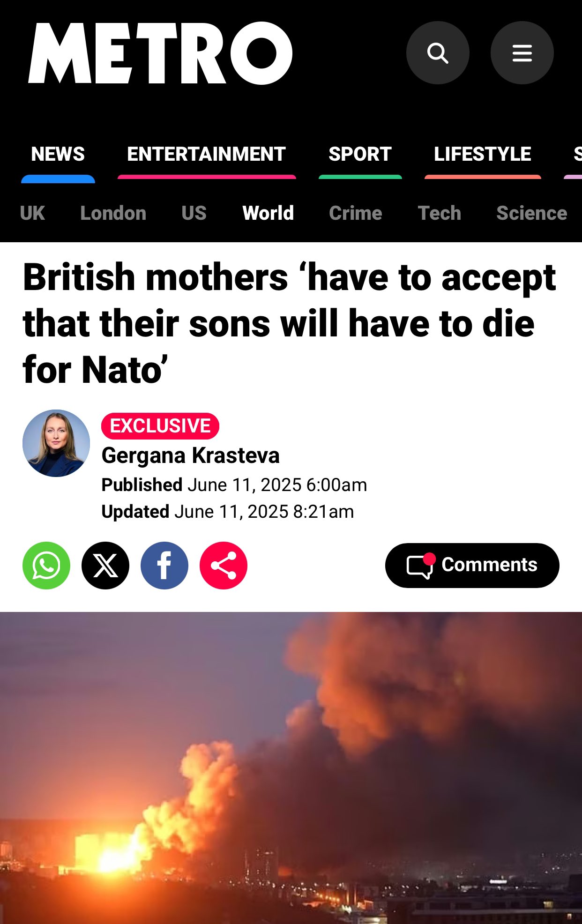Open the World subsection
The image size is (582, 924).
268,213
